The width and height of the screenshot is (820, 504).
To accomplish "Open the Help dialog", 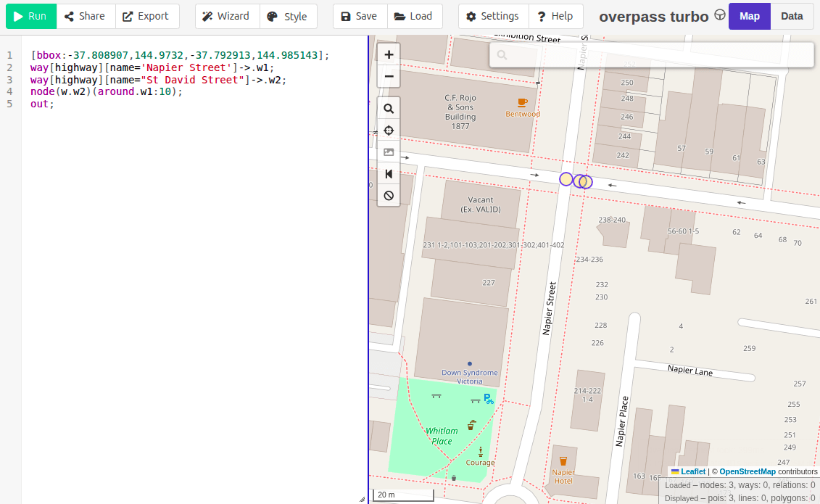I will [x=556, y=16].
